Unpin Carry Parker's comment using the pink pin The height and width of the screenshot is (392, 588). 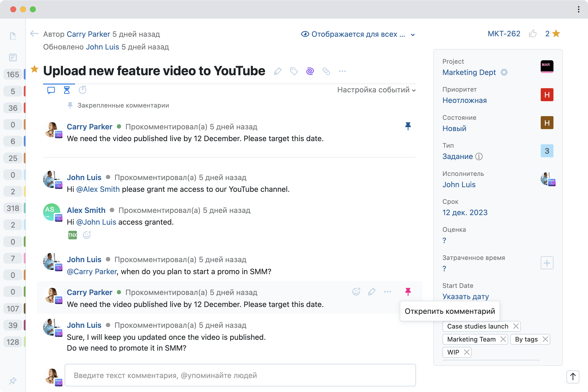pyautogui.click(x=408, y=291)
